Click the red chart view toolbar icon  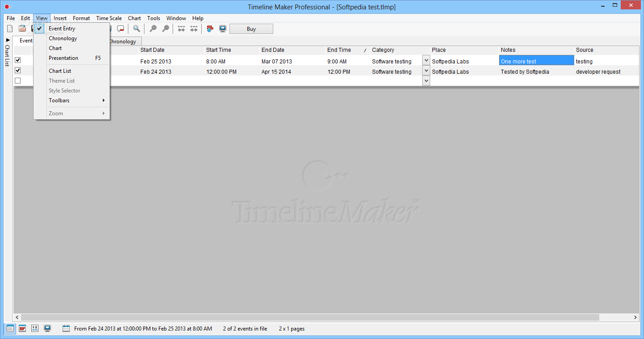[210, 29]
